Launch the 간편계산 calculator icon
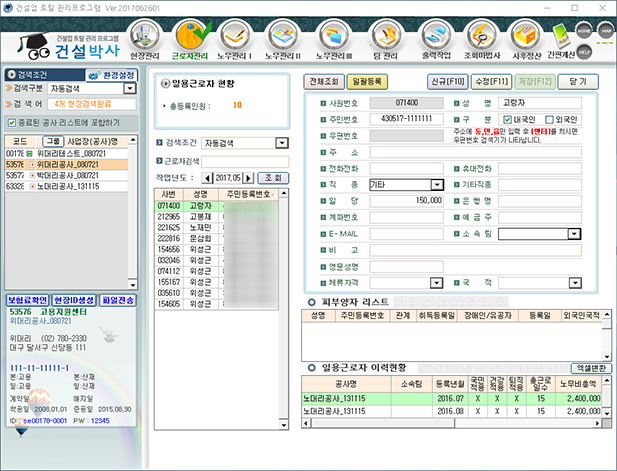The width and height of the screenshot is (617, 471). click(561, 41)
